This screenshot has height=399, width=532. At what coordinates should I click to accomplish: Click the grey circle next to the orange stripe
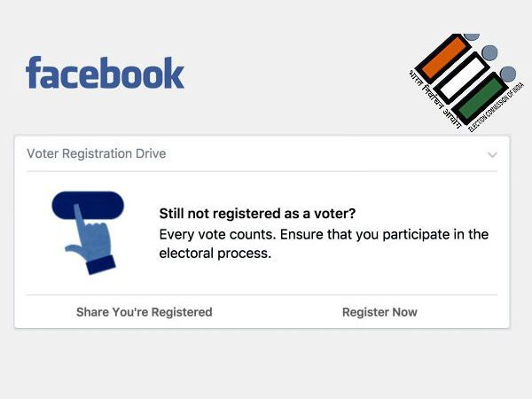click(470, 36)
